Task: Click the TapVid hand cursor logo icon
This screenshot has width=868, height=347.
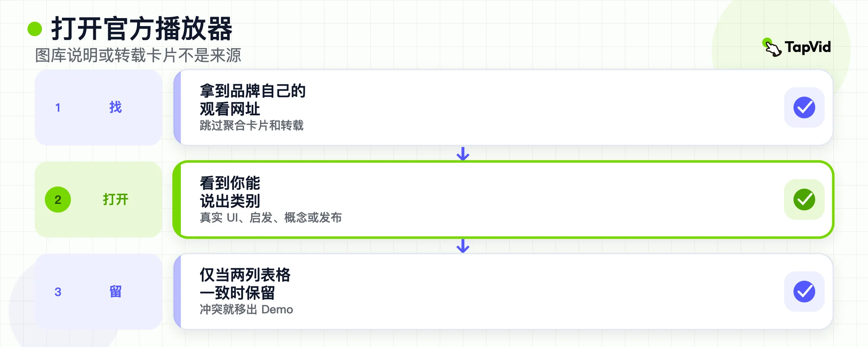Action: point(772,47)
